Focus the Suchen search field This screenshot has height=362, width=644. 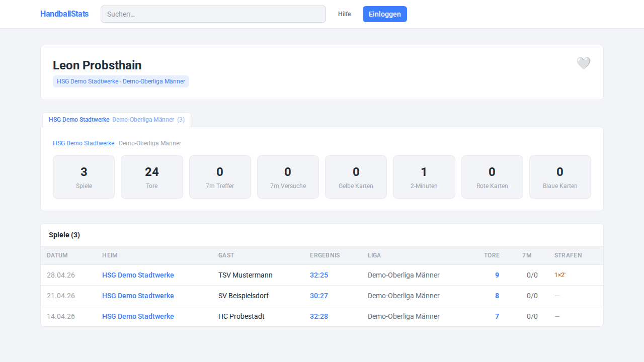pos(213,14)
